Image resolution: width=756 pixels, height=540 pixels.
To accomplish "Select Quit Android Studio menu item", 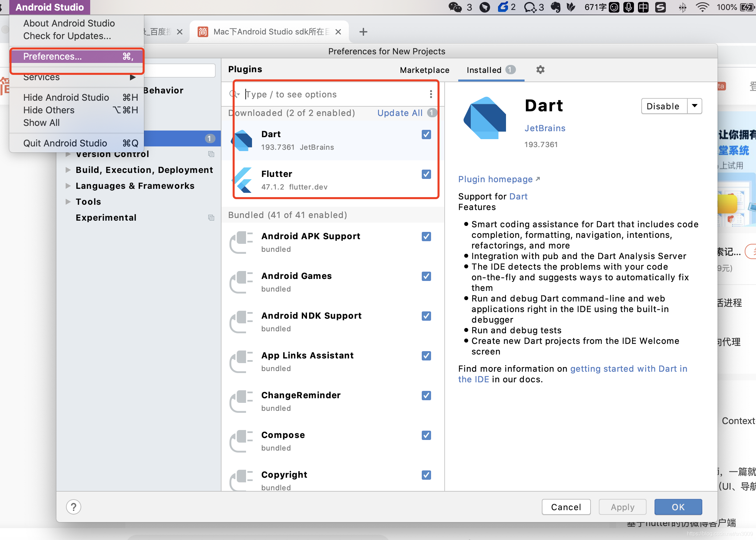I will (x=77, y=143).
